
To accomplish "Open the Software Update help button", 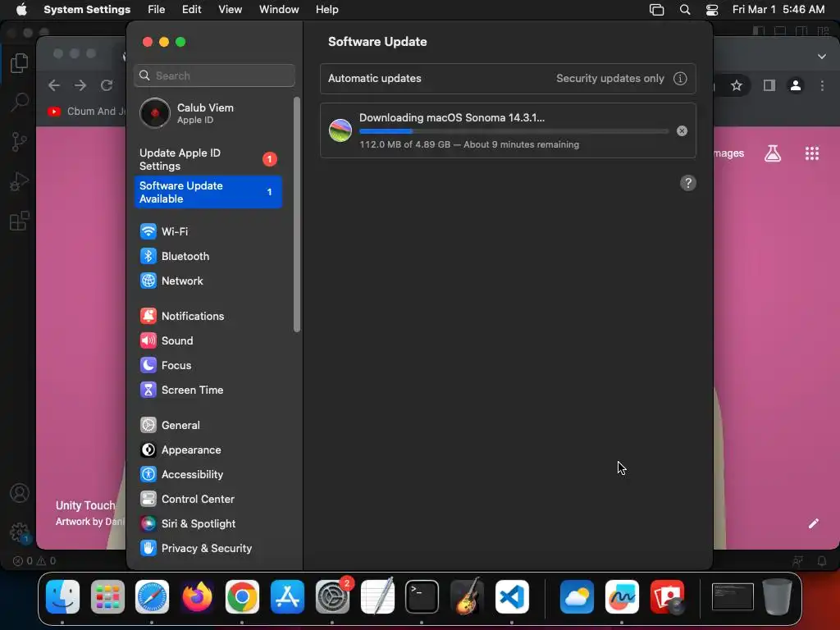I will (688, 183).
